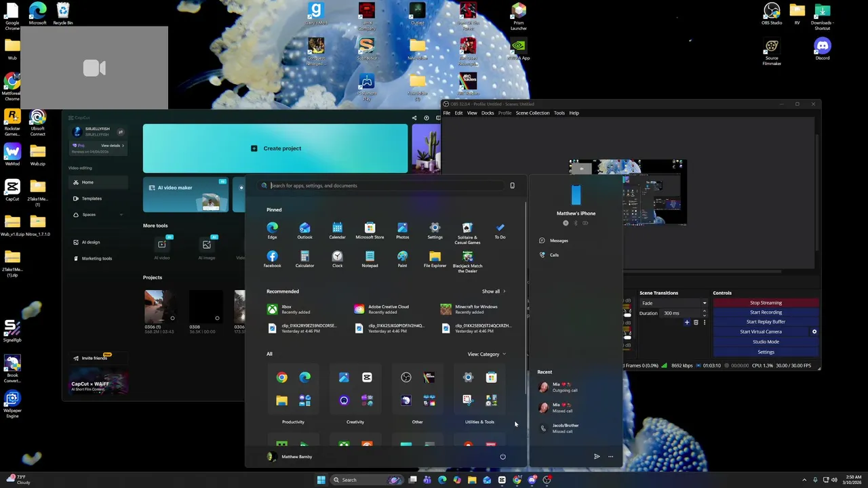Viewport: 868px width, 488px height.
Task: Open Microsoft Store from pinned apps
Action: coord(370,230)
